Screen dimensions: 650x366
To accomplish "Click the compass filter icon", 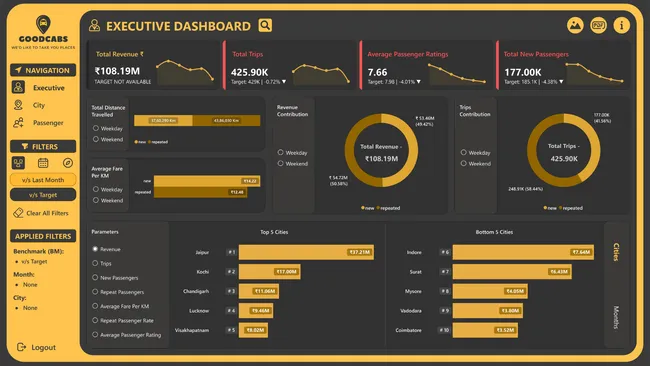I will (x=68, y=163).
